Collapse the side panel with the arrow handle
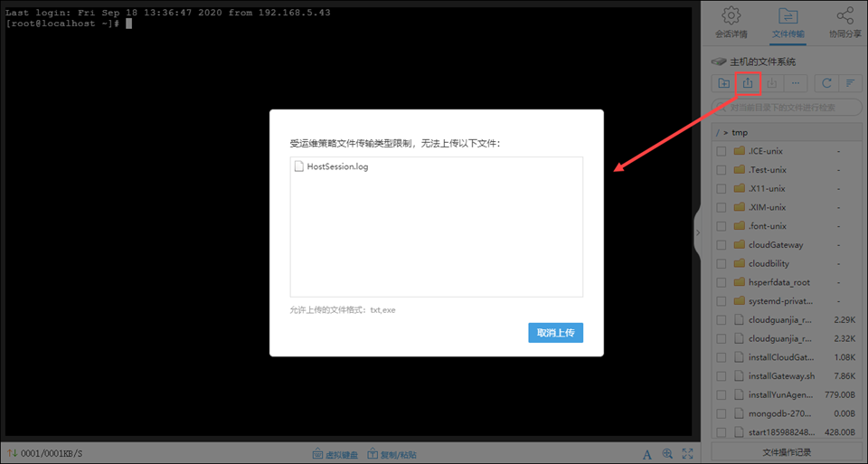 (x=697, y=232)
